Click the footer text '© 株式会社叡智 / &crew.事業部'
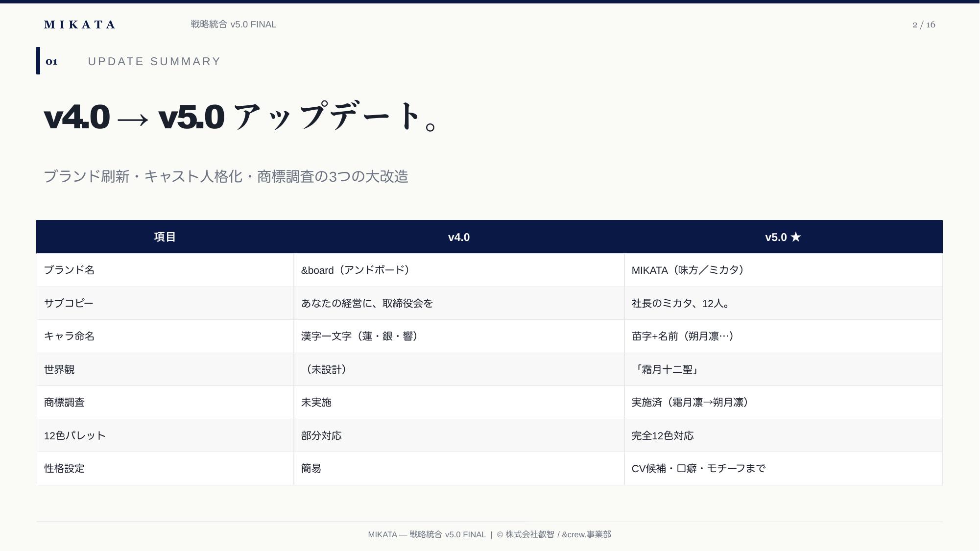 (x=554, y=534)
